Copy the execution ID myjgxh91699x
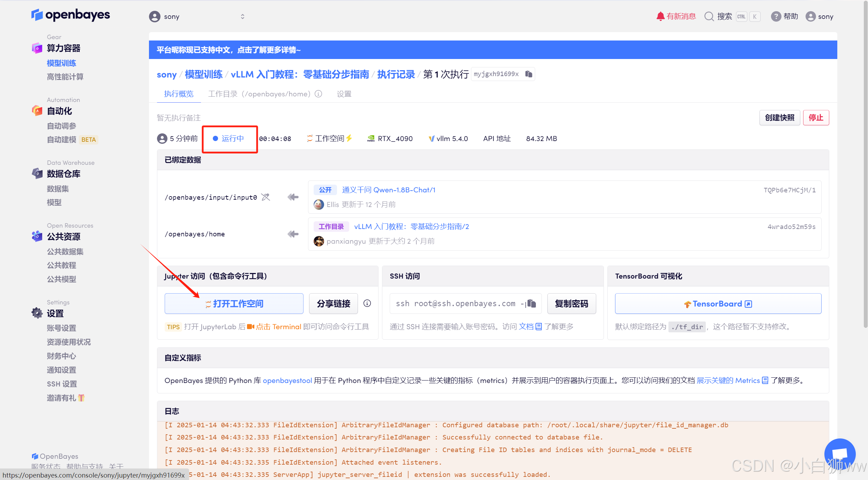Screen dimensions: 868x480 click(529, 74)
